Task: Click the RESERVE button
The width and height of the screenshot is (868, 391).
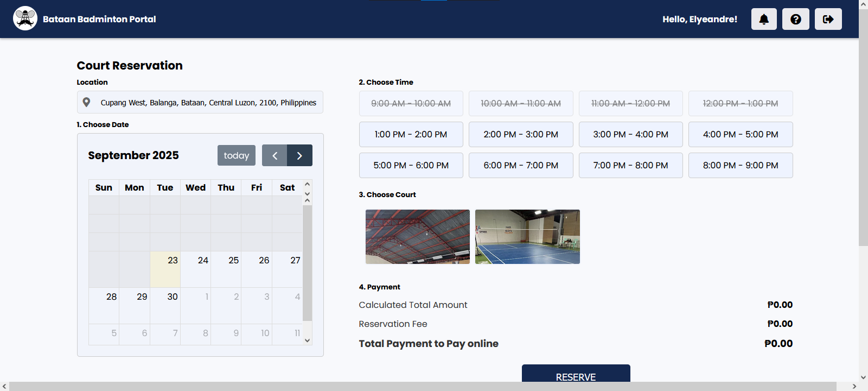Action: tap(576, 374)
